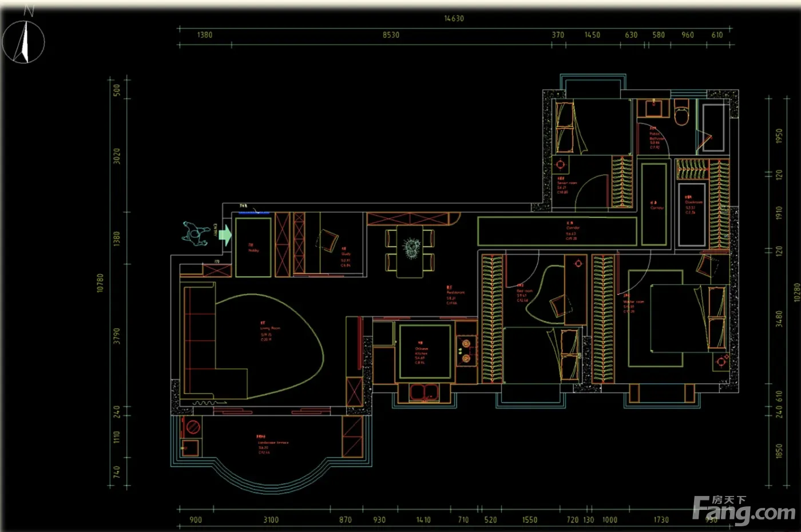Open the Fang.com watermark link
Image resolution: width=801 pixels, height=532 pixels.
tap(743, 510)
